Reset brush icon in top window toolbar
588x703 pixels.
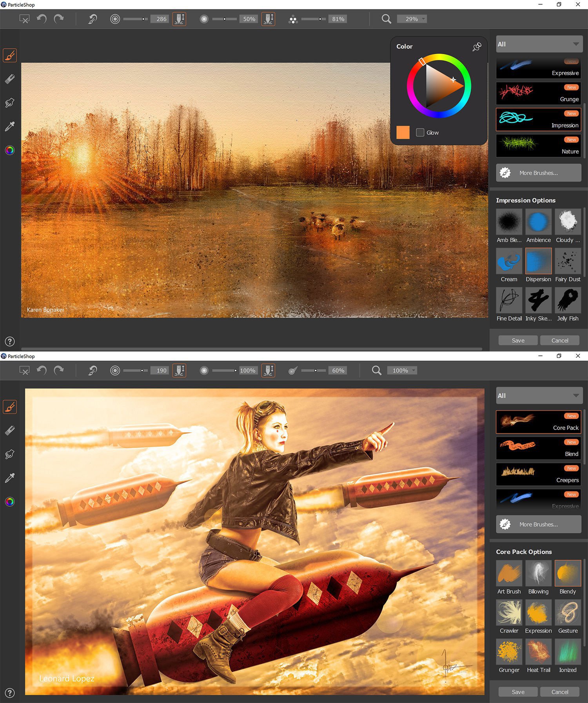point(93,19)
